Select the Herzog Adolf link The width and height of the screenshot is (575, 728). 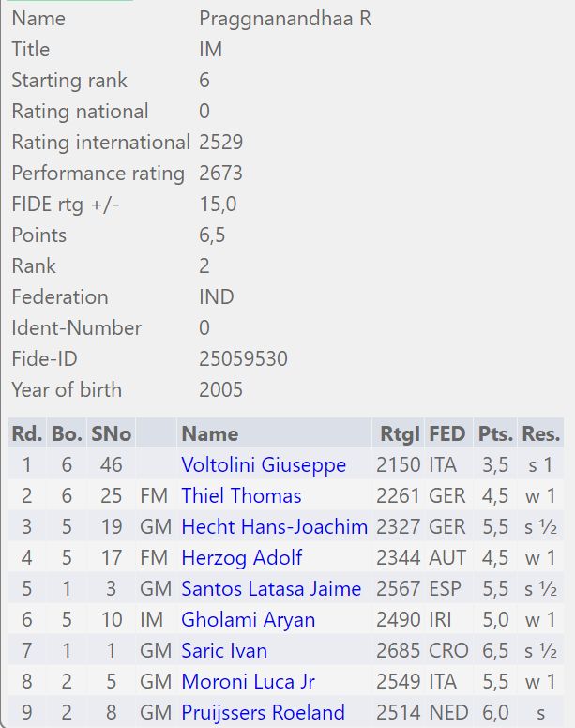(241, 558)
